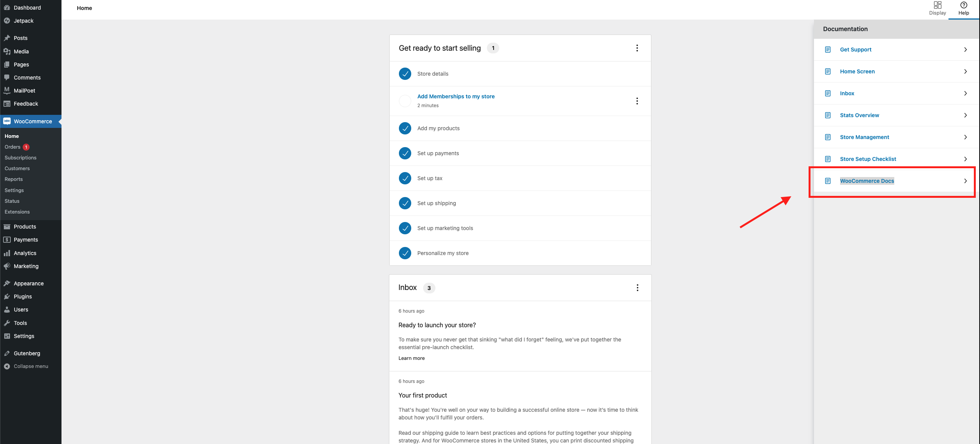Click the Pages icon in sidebar
This screenshot has height=444, width=980.
(x=7, y=65)
